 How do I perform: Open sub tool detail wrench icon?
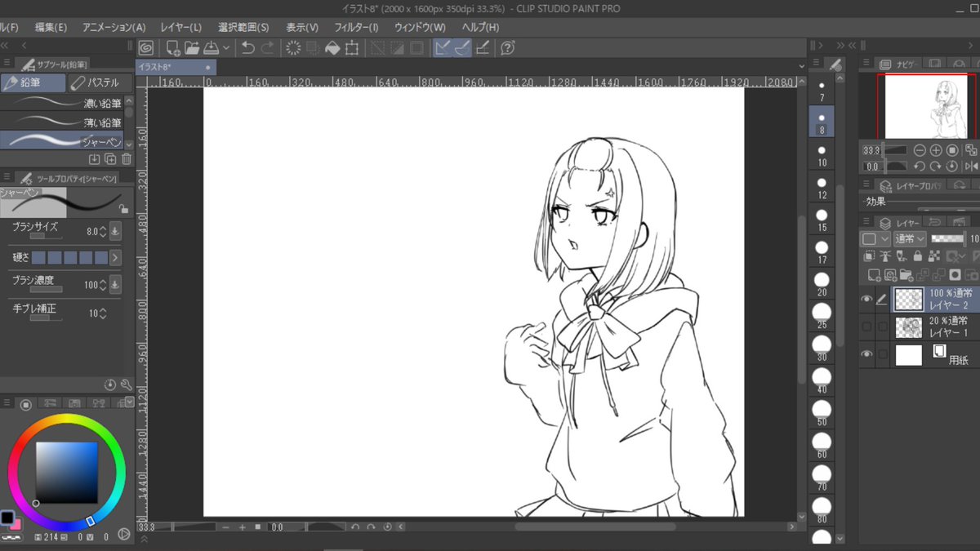(126, 384)
